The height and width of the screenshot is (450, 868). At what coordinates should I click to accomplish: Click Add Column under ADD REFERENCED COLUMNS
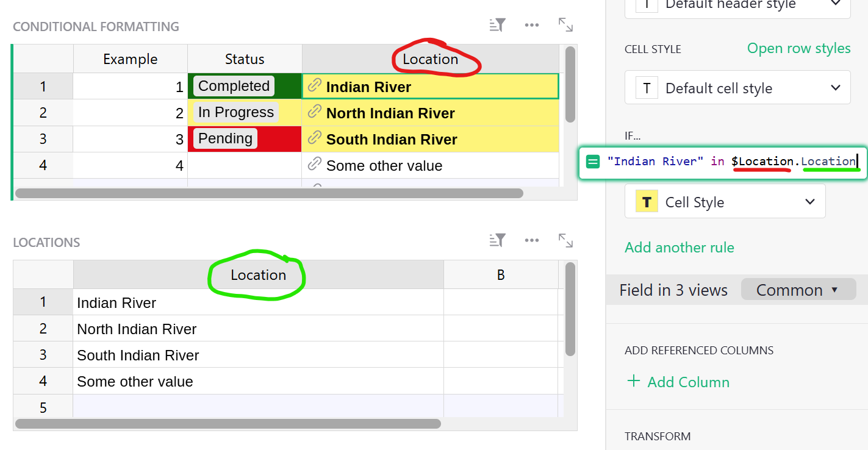[678, 382]
